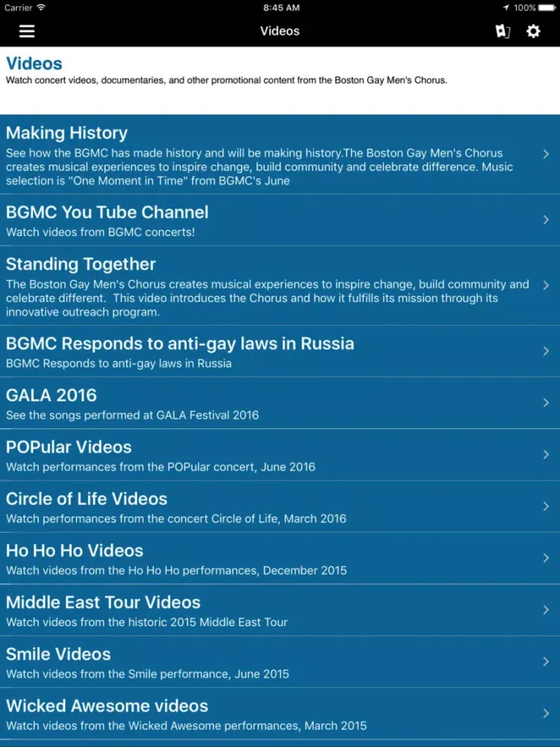The image size is (560, 747).
Task: Select Smile Videos heading
Action: pyautogui.click(x=58, y=654)
